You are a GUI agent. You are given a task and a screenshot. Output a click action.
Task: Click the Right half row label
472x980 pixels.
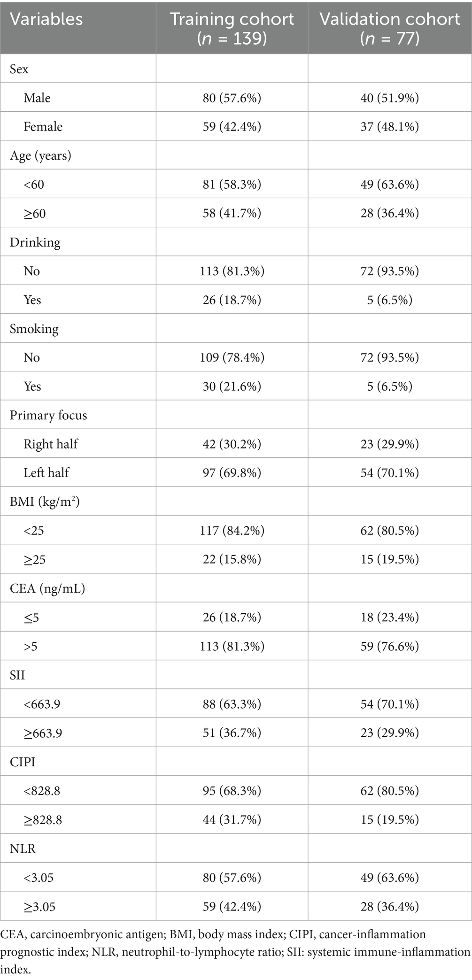[x=51, y=444]
